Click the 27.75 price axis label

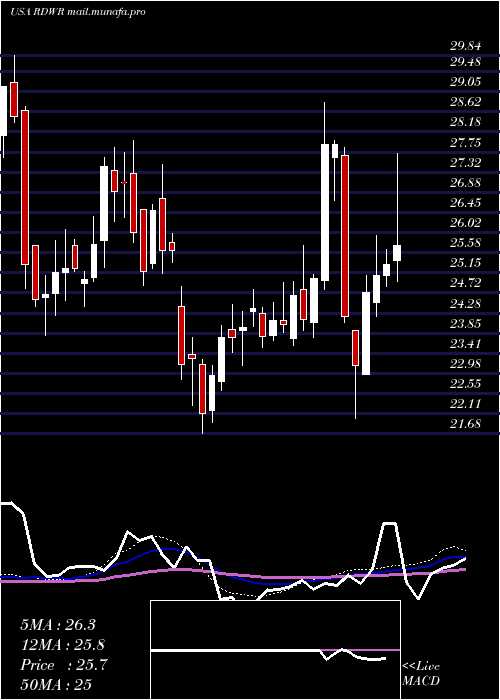465,143
